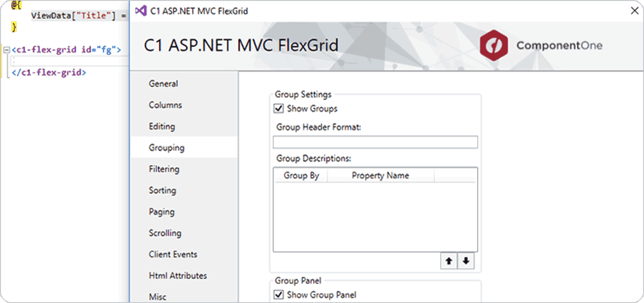Screen dimensions: 644x303
Task: Uncheck the Show Groups checkbox
Action: tap(279, 109)
